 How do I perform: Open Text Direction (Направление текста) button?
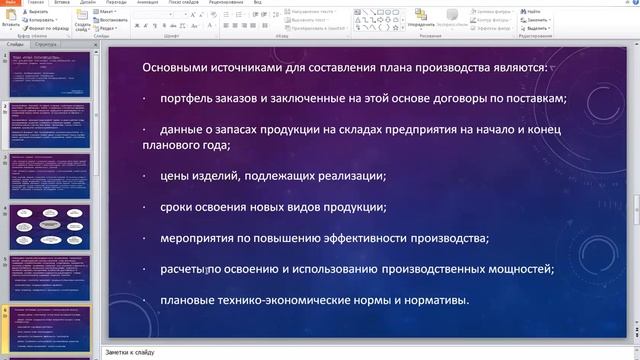tap(310, 11)
